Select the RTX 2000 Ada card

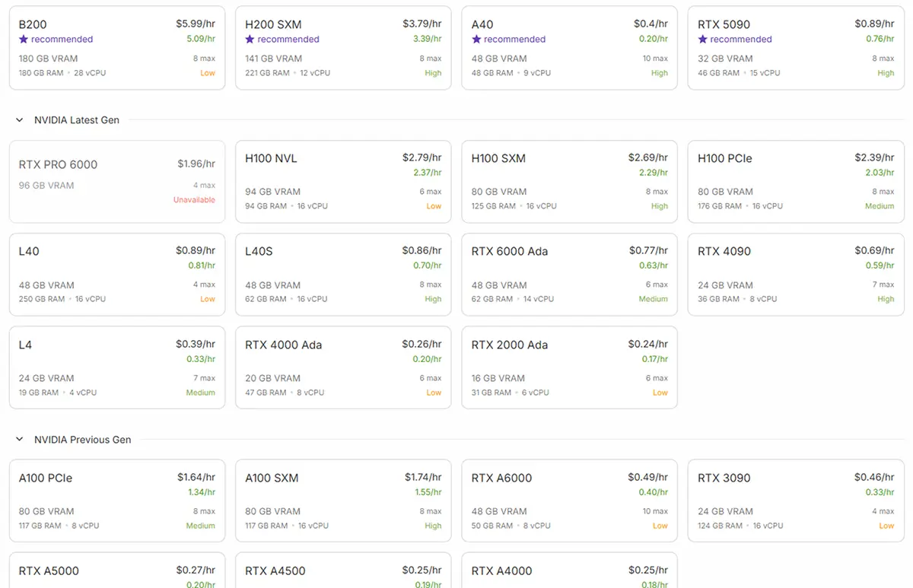tap(570, 367)
